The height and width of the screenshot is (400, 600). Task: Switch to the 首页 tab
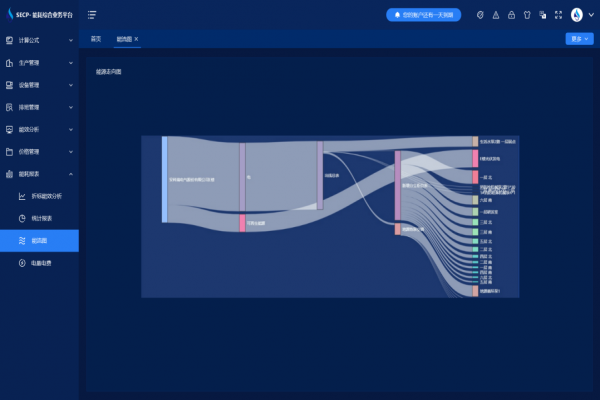point(96,39)
